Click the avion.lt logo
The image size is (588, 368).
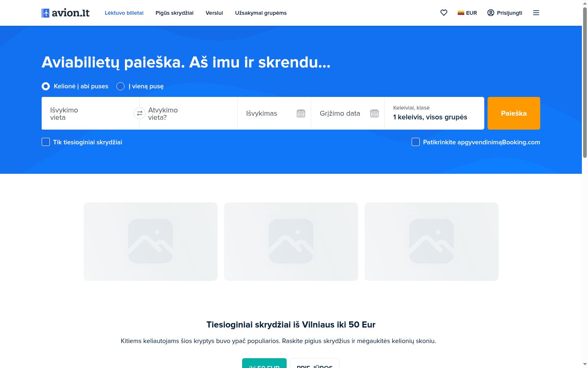click(x=65, y=13)
